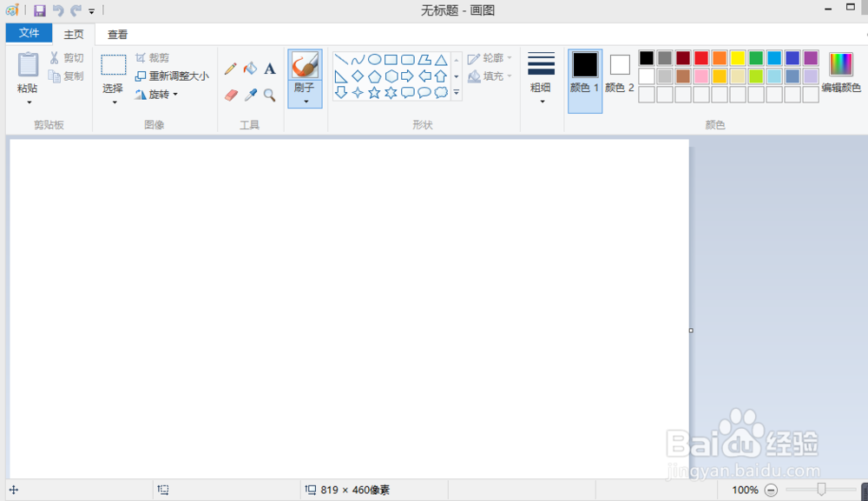Screen dimensions: 868x501
Task: Choose the Polygon shape
Action: (x=424, y=60)
